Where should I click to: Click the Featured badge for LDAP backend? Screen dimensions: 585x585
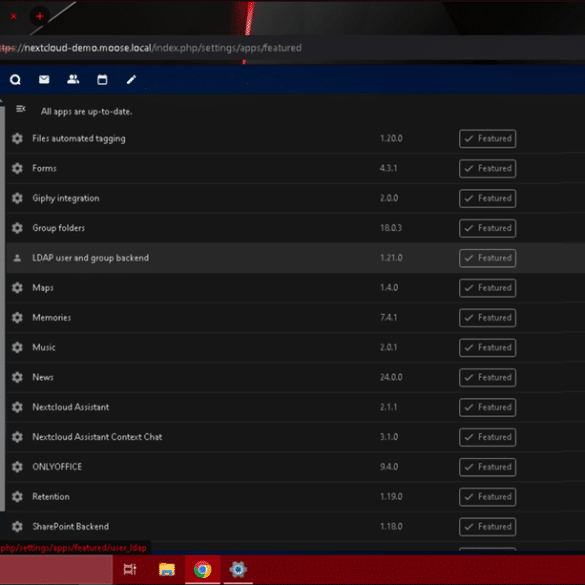point(487,258)
